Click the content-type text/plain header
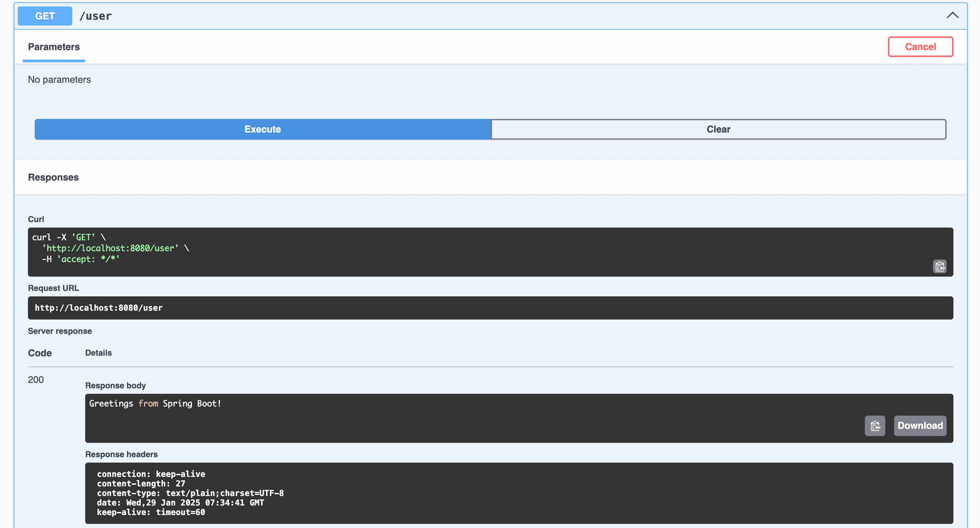This screenshot has width=980, height=528. 190,493
